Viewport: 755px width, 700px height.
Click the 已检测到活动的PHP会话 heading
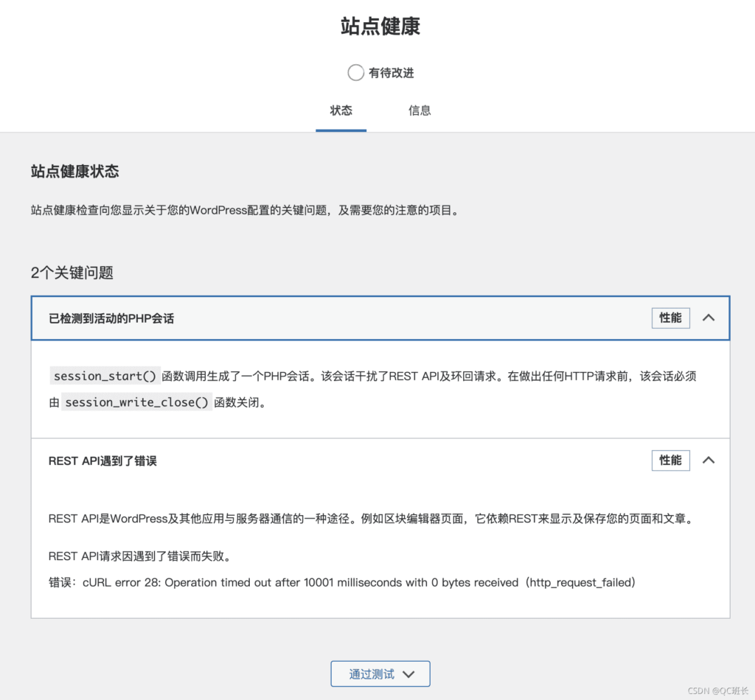(x=111, y=319)
